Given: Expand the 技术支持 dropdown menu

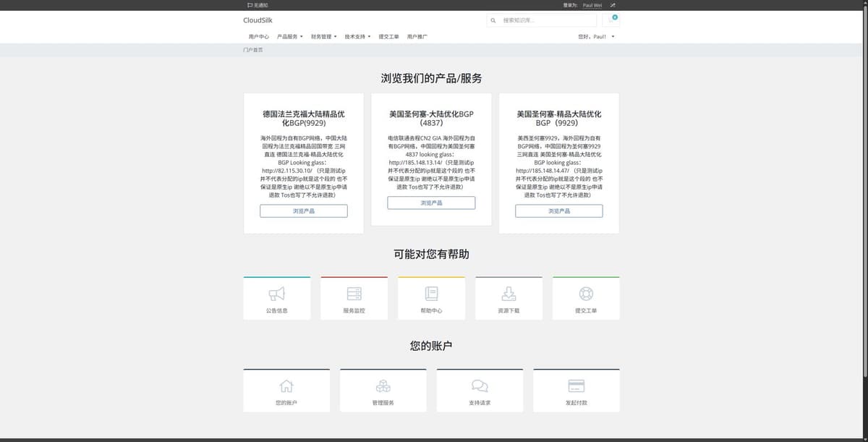Looking at the screenshot, I should point(357,36).
